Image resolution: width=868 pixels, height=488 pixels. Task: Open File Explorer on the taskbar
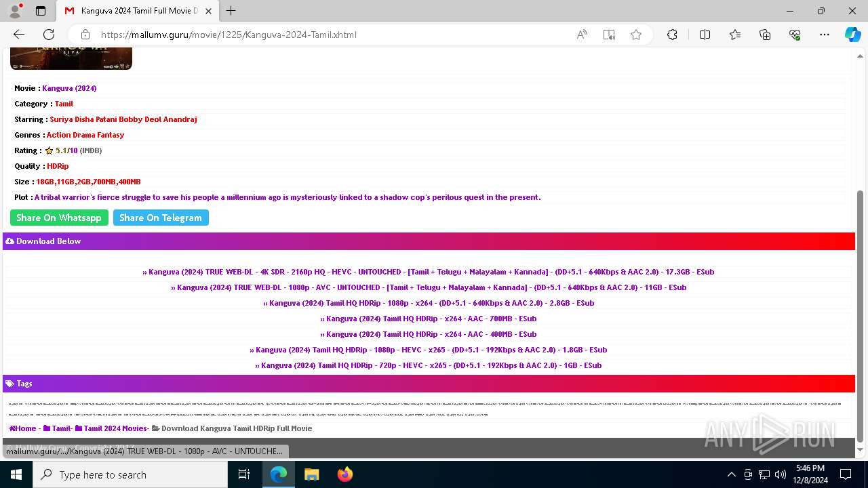coord(311,474)
